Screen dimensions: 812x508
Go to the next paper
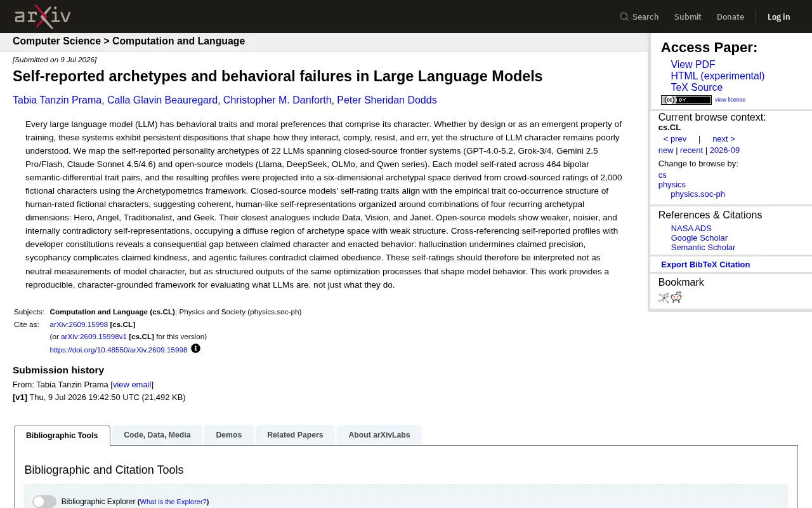pos(724,139)
